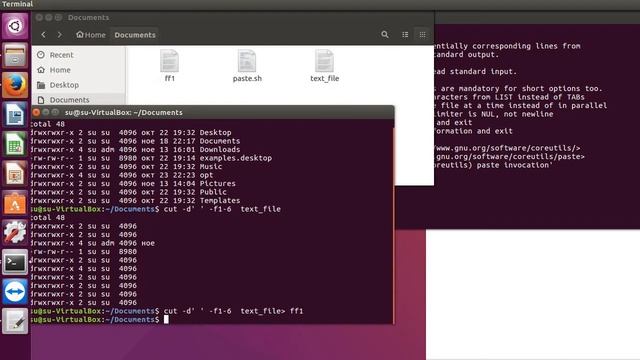Click the 'examples.desktop' listing line
The image size is (640, 360).
tap(151, 158)
